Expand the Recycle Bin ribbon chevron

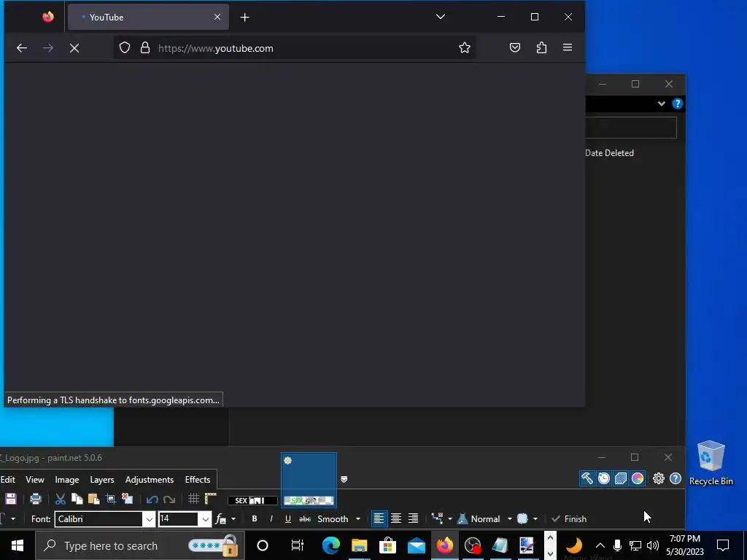(661, 104)
